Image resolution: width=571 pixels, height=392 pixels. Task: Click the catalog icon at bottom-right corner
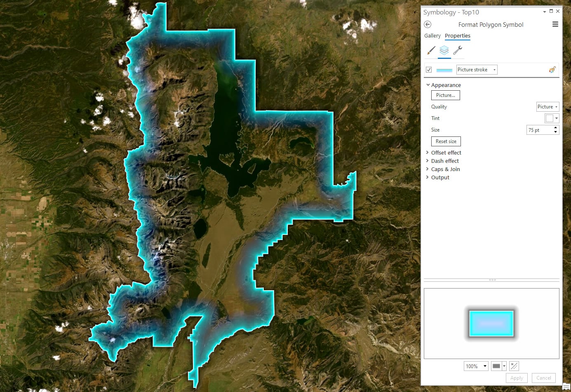(566, 387)
